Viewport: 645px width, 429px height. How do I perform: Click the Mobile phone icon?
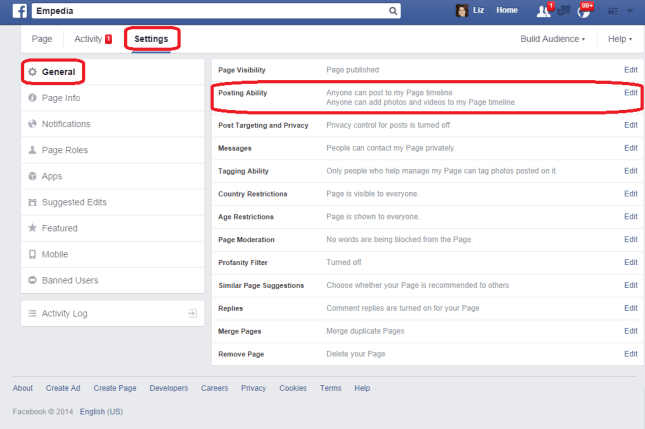pyautogui.click(x=32, y=254)
